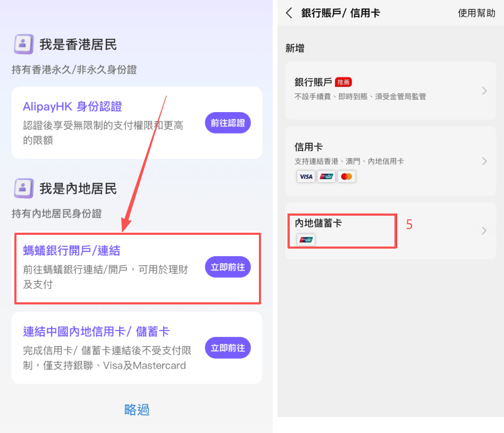
Task: Tap 立即前往 for 連結中國內地信用卡/儲蓄卡
Action: coord(228,348)
